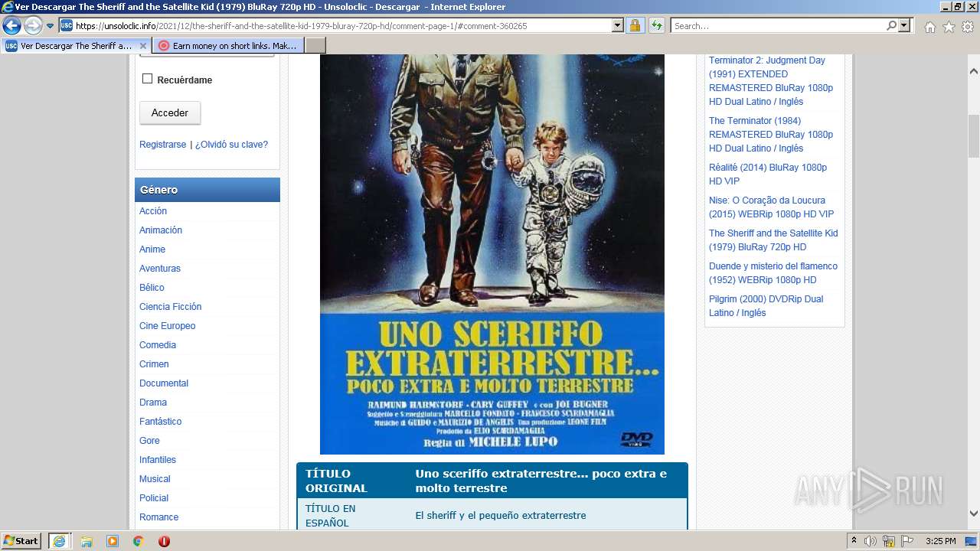980x551 pixels.
Task: Launch the media player taskbar icon
Action: (113, 541)
